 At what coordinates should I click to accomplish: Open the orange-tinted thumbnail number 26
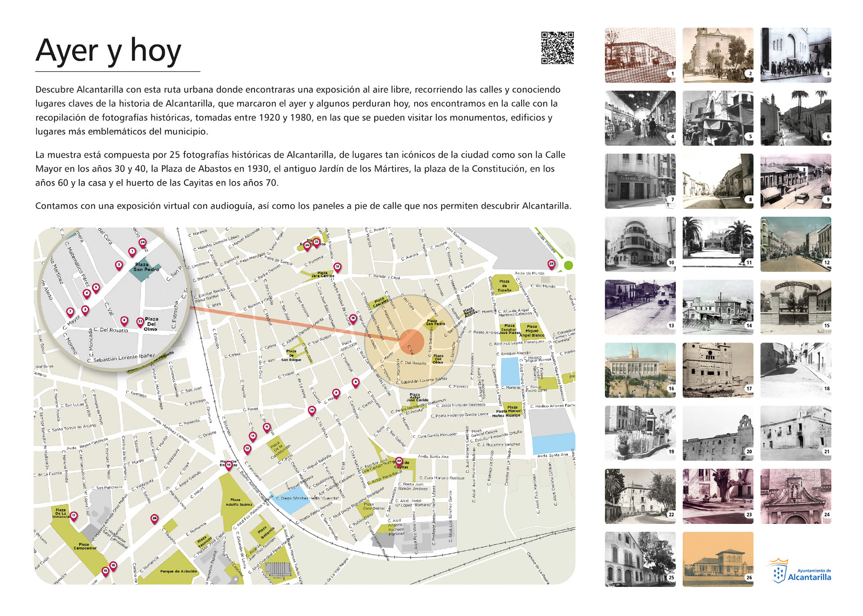(718, 559)
